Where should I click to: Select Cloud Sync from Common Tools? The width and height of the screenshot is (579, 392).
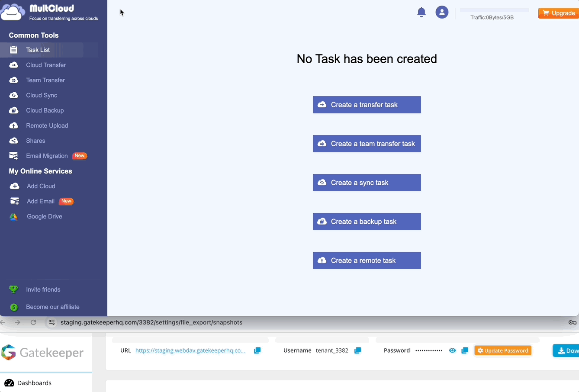click(42, 95)
